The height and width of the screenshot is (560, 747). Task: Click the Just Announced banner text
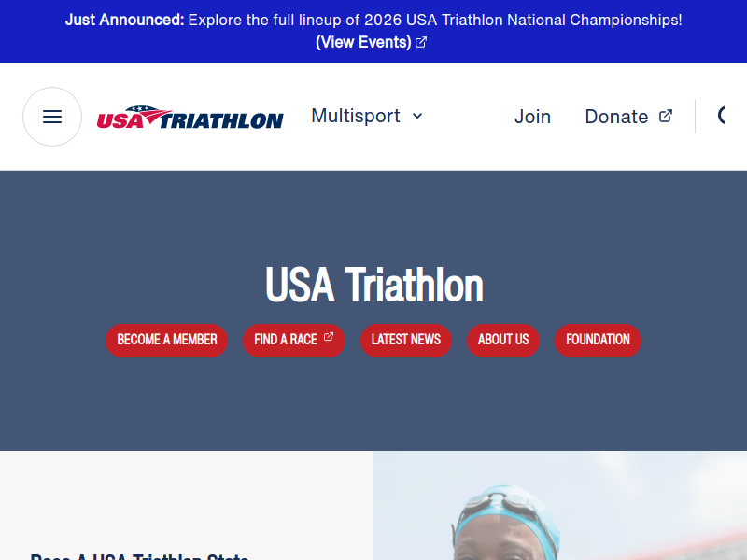[x=373, y=20]
